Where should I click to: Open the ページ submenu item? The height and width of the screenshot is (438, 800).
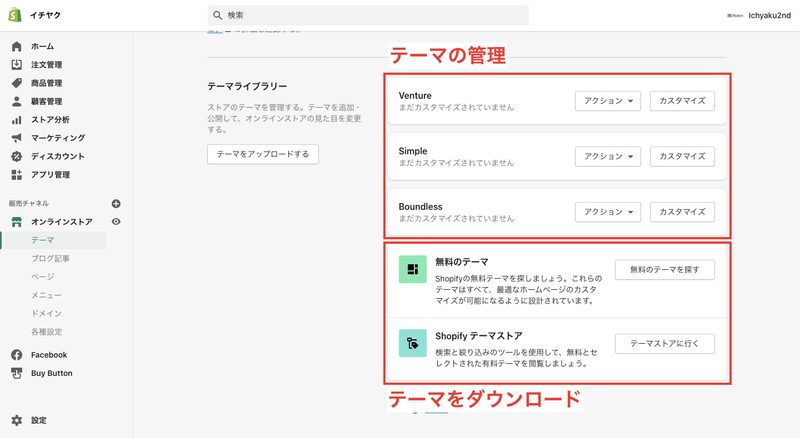43,277
